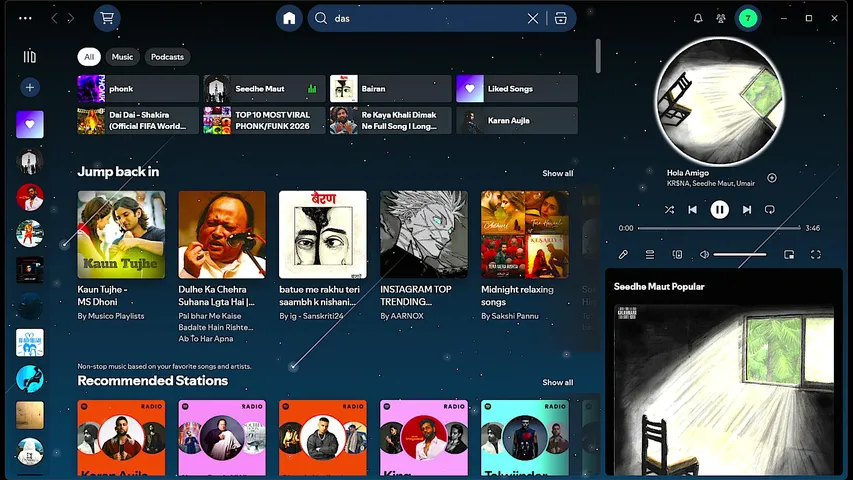The image size is (853, 480).
Task: Open the green profile avatar
Action: tap(748, 18)
